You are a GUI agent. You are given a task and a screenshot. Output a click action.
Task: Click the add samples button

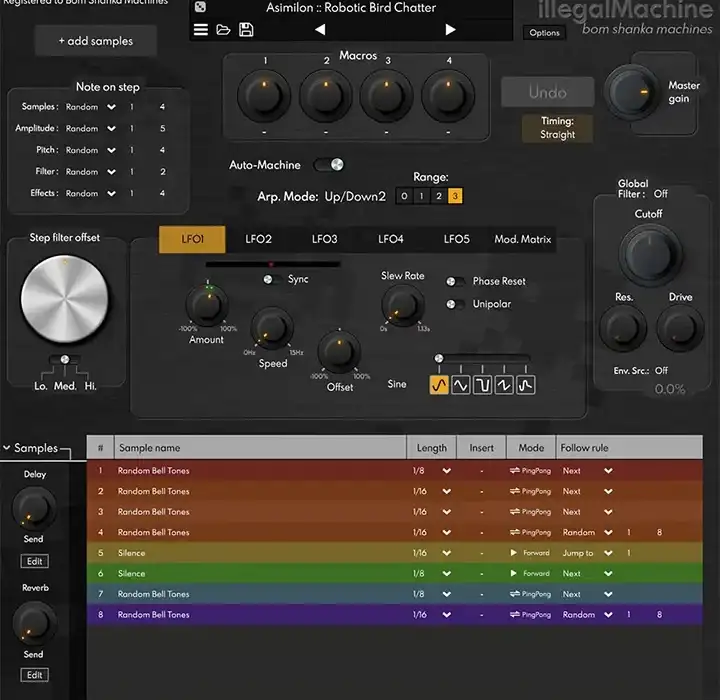pyautogui.click(x=96, y=41)
